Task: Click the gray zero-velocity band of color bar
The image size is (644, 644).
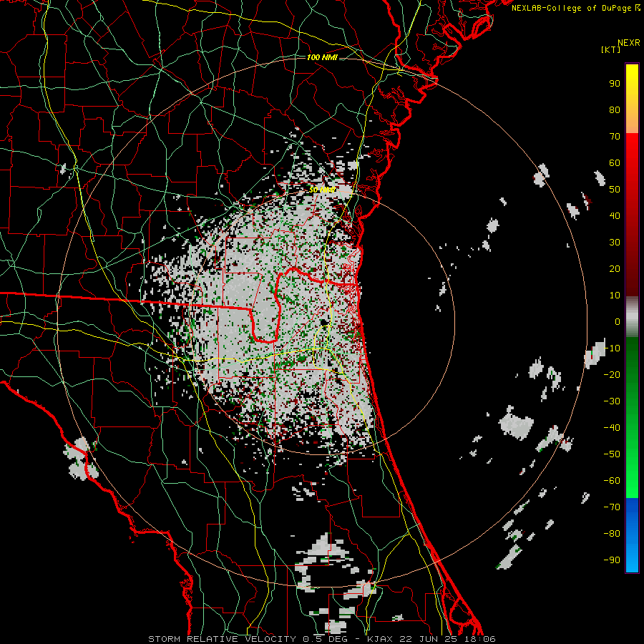Action: [x=632, y=316]
